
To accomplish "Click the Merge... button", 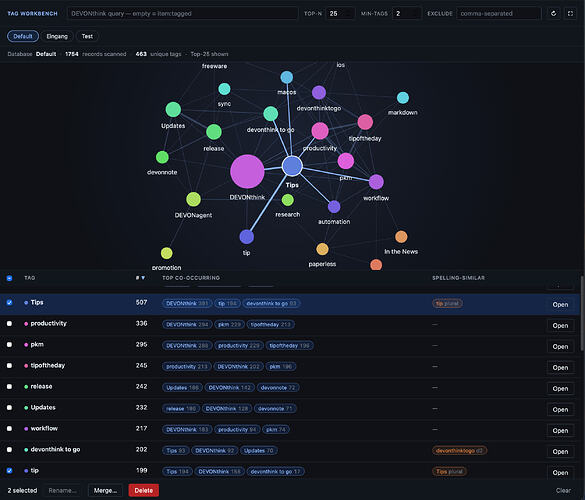I will [105, 490].
